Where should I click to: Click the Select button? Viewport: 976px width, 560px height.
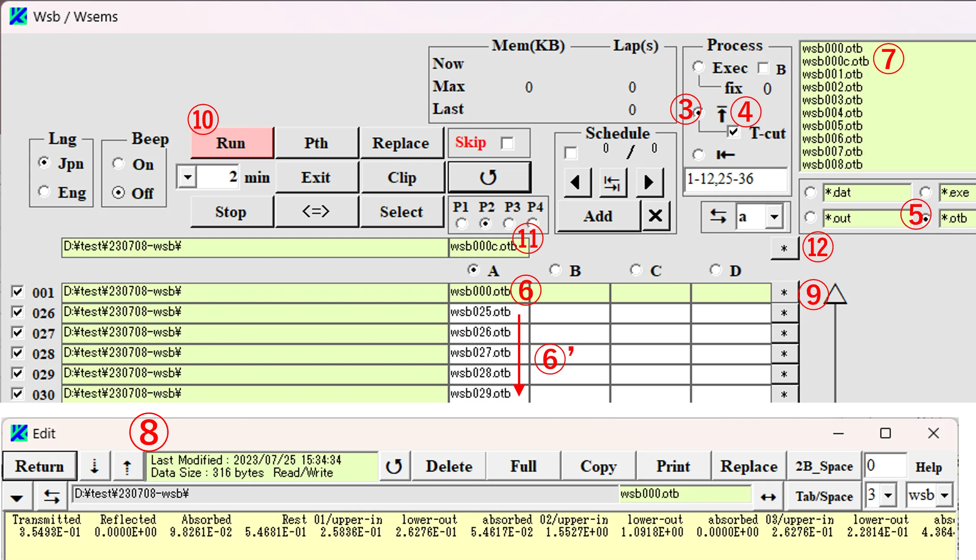point(402,211)
